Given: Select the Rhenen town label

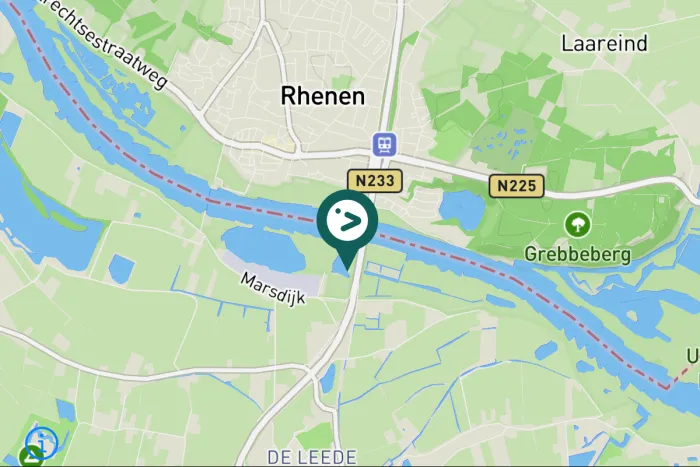Looking at the screenshot, I should pyautogui.click(x=322, y=96).
